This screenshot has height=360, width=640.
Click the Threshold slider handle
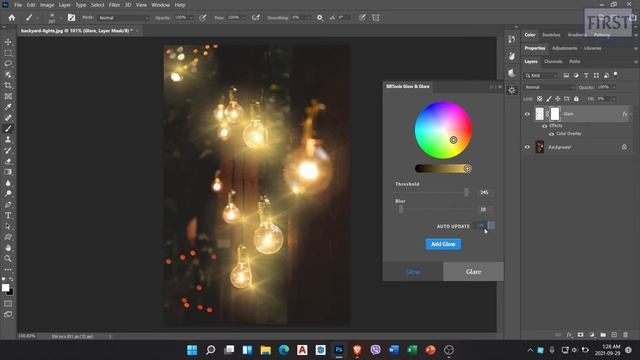pos(467,192)
